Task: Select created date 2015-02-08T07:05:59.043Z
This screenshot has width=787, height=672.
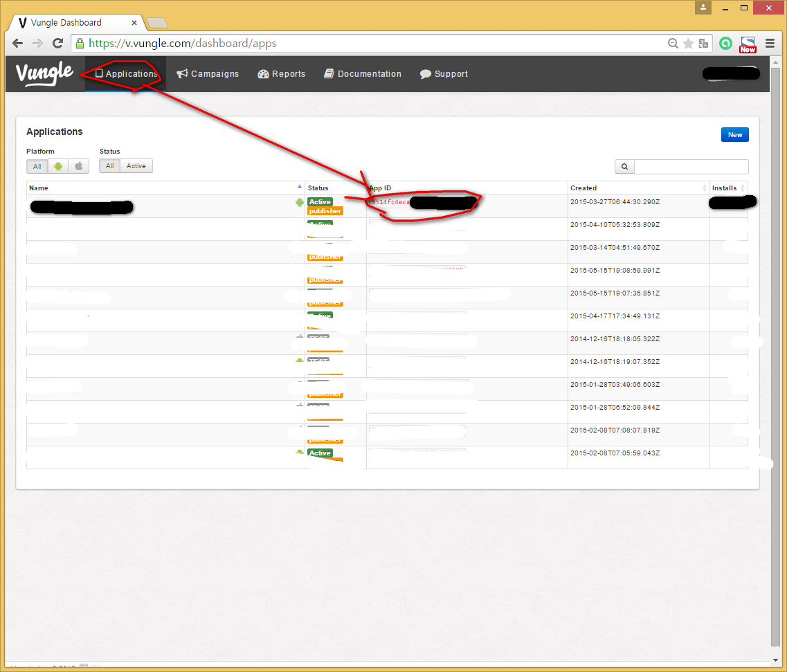Action: [x=615, y=453]
